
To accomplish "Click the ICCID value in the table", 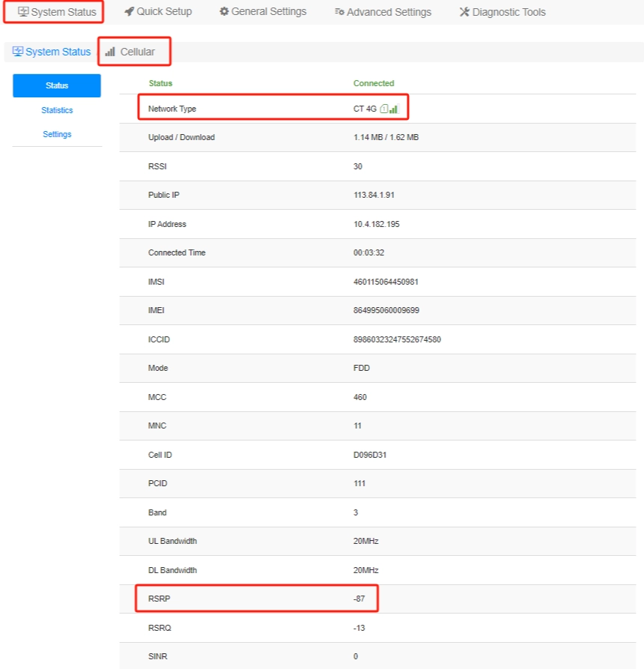I will tap(397, 339).
